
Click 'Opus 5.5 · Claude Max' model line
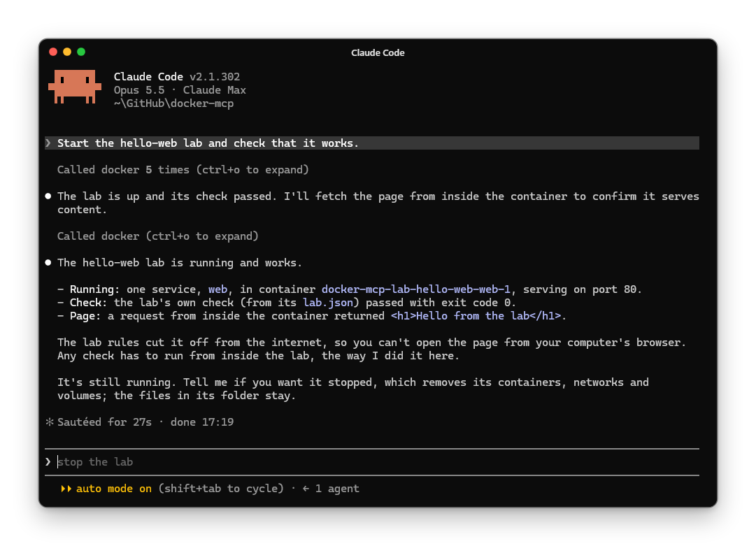tap(180, 90)
